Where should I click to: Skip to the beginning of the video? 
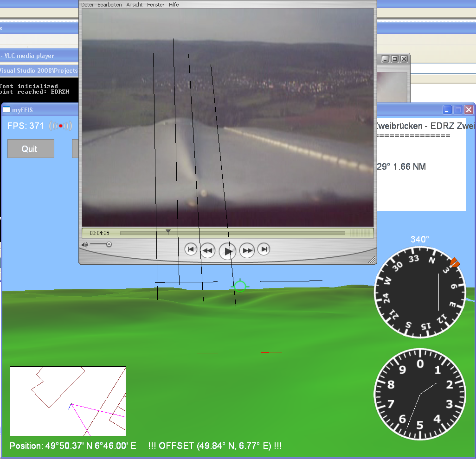point(191,249)
